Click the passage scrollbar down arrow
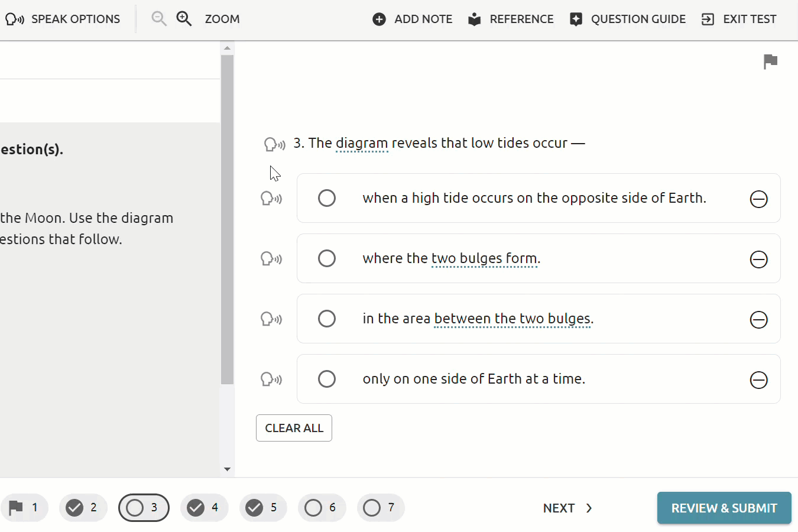 click(227, 469)
